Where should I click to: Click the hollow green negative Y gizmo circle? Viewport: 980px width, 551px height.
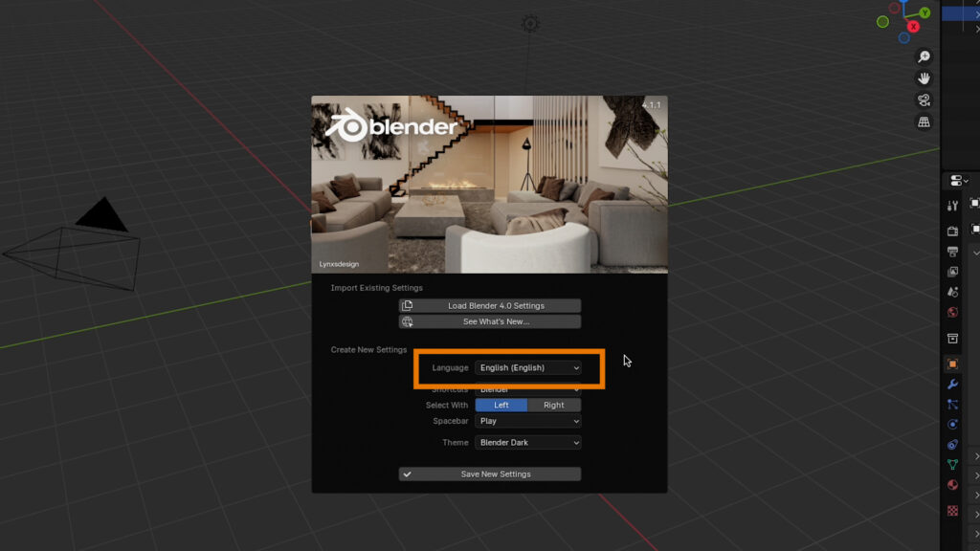882,22
